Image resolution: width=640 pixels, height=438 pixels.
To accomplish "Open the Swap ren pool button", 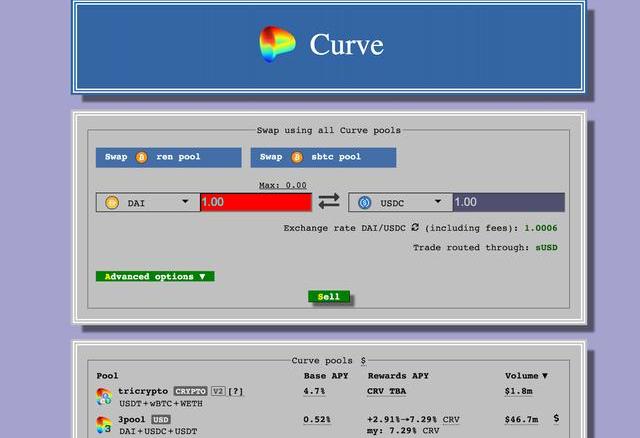I will (x=168, y=158).
